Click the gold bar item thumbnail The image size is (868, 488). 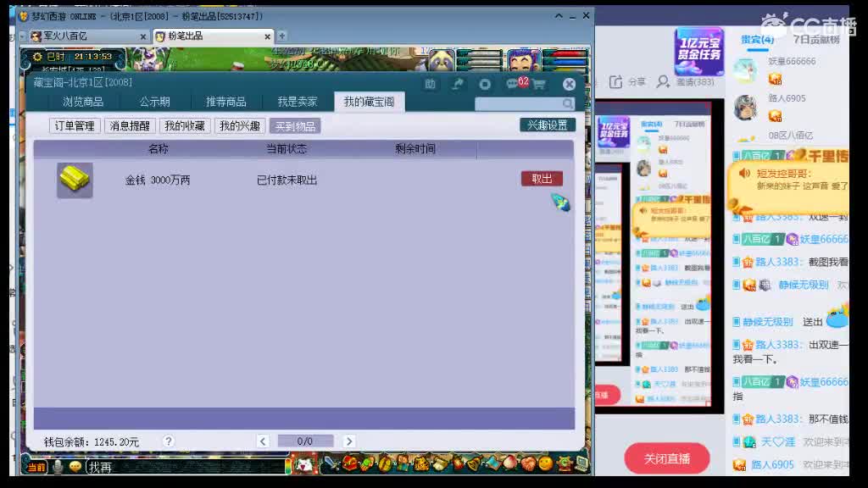[75, 180]
